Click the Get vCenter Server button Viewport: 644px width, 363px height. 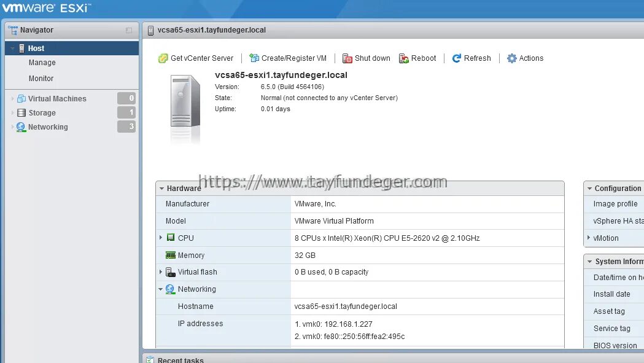pos(196,58)
